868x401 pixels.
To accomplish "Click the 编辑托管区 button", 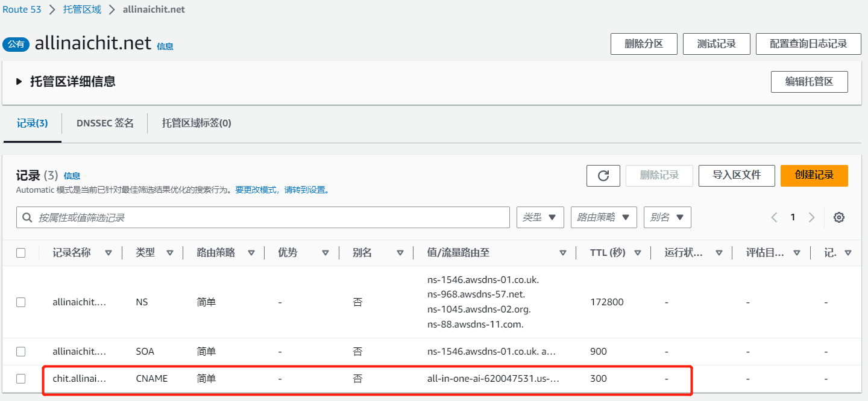I will pos(809,82).
